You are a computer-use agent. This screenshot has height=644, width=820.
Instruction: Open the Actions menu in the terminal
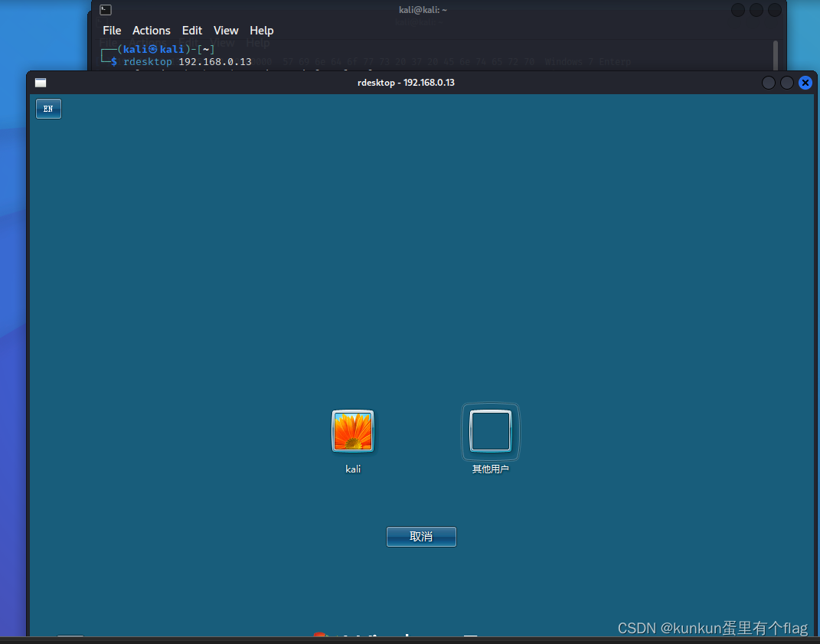(x=151, y=31)
